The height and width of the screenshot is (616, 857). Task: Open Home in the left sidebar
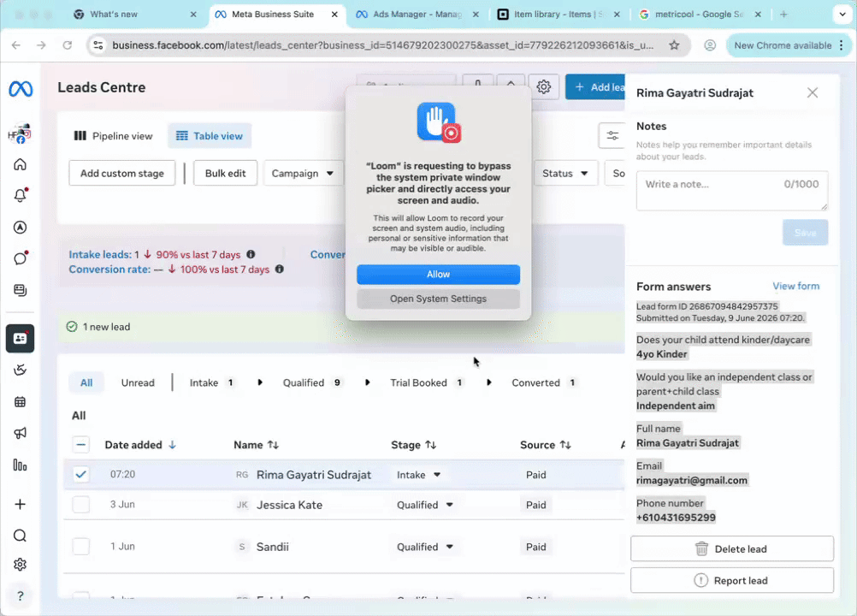coord(21,164)
